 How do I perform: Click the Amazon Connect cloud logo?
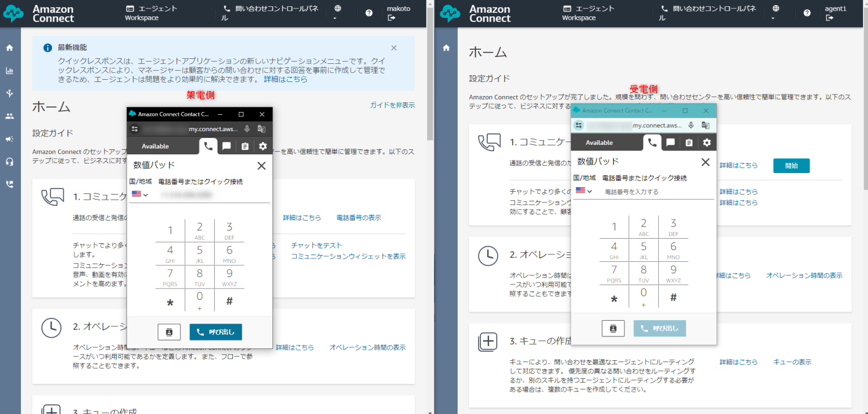12,12
